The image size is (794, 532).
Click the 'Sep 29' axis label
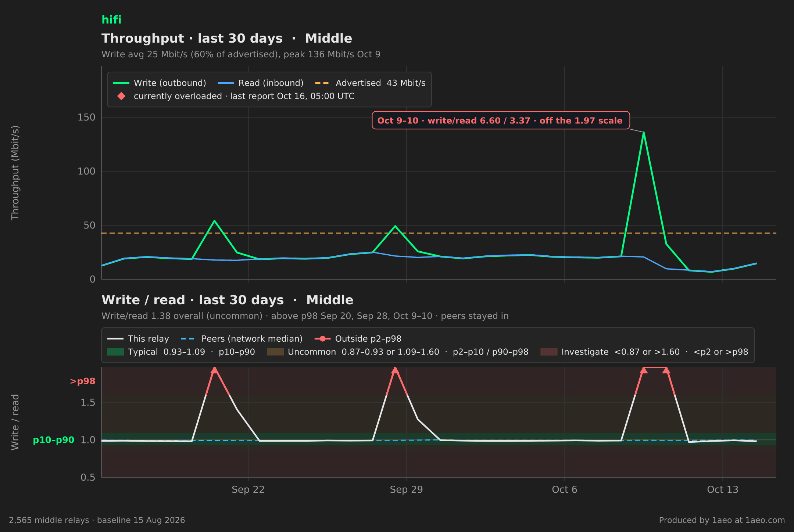[406, 490]
